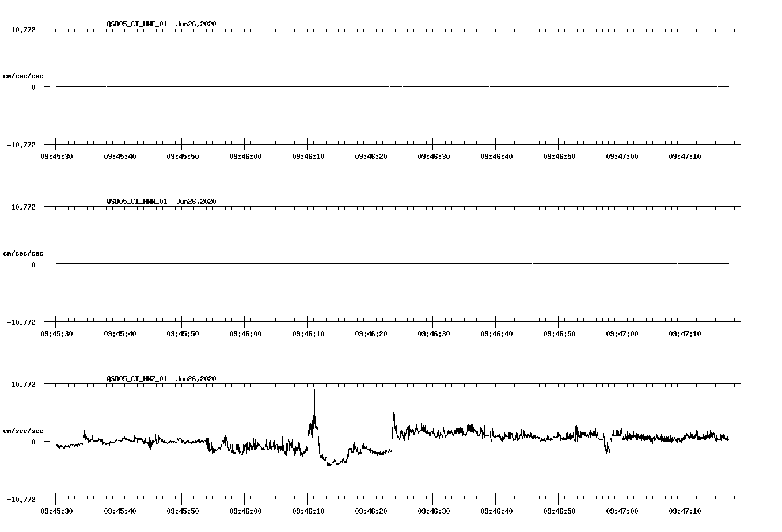
Task: Click the HNN plot's -10.772 lower limit
Action: pyautogui.click(x=21, y=322)
